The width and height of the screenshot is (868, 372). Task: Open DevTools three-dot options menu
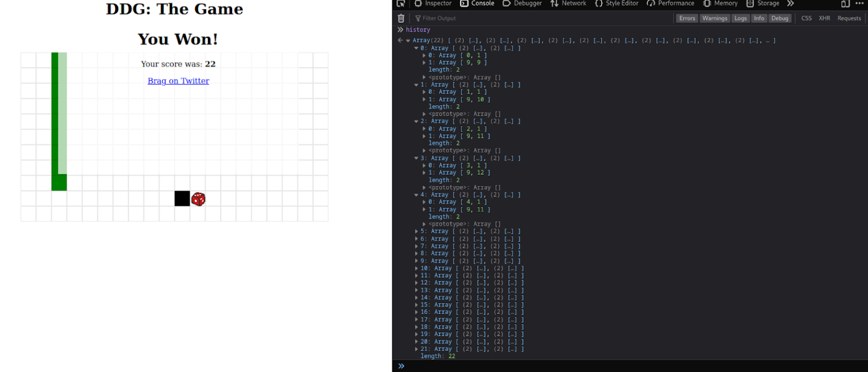859,3
